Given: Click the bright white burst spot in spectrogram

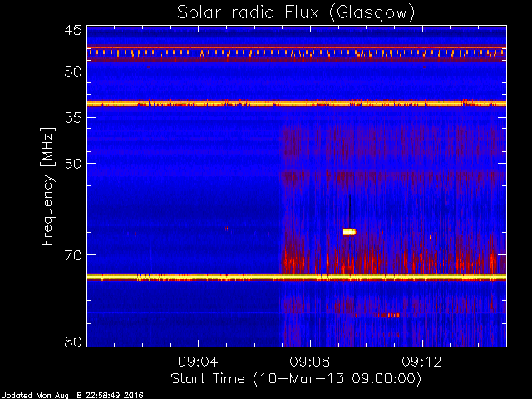Looking at the screenshot, I should (x=350, y=232).
